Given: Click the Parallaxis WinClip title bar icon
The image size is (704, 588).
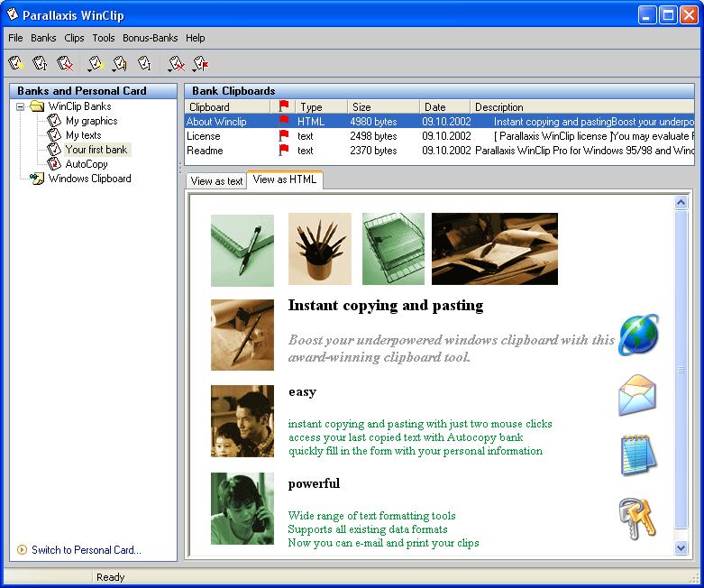Looking at the screenshot, I should (13, 14).
